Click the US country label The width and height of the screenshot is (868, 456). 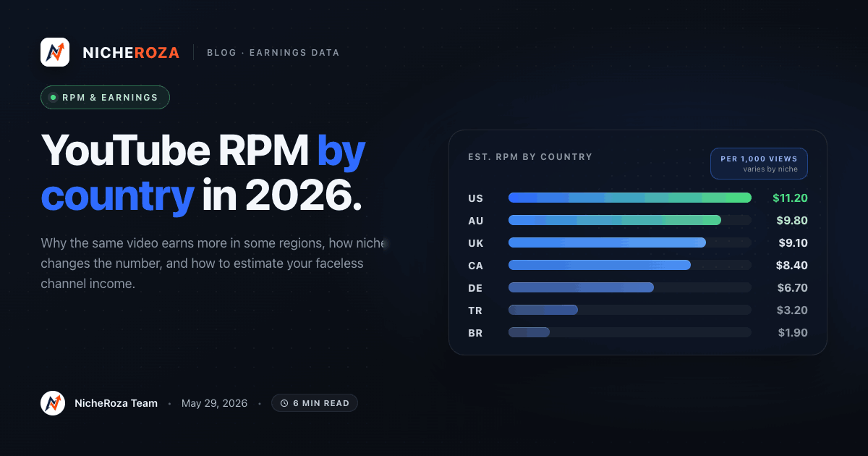click(x=475, y=198)
